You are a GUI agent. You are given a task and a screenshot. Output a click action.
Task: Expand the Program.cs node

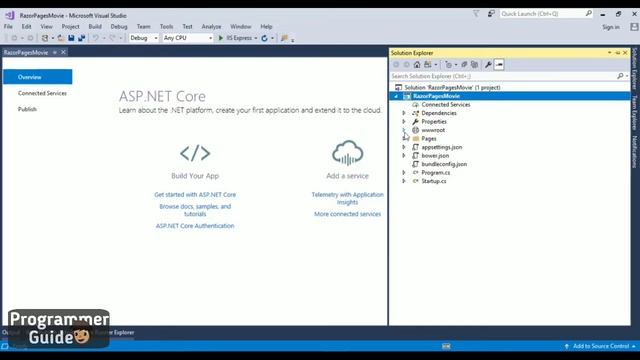click(404, 173)
